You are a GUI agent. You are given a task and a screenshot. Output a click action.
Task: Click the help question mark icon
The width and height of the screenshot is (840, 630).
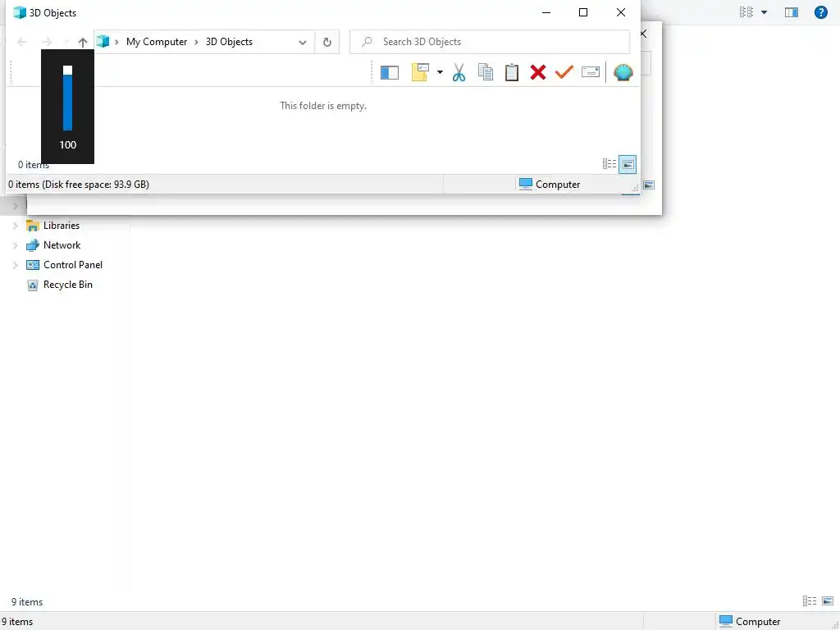point(820,12)
